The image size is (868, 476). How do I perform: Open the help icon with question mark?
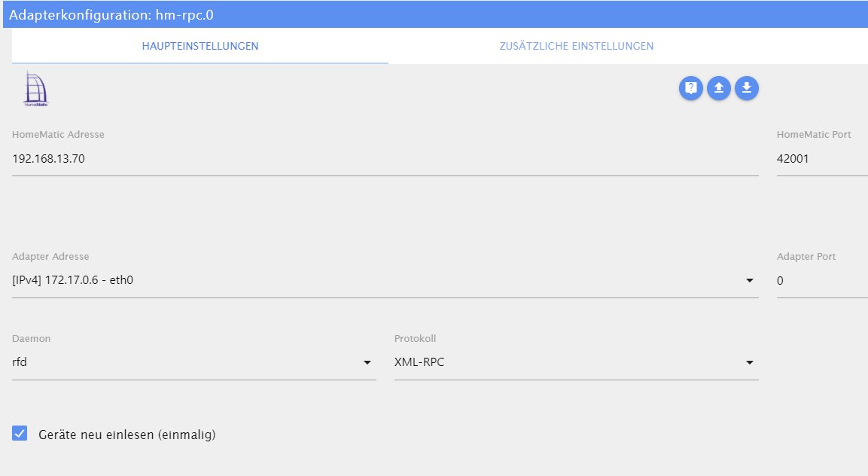coord(691,88)
